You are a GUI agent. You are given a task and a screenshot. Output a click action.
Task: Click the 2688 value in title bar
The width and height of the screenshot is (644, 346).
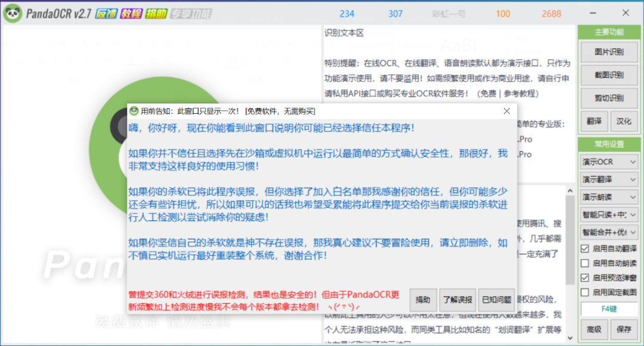tap(551, 14)
